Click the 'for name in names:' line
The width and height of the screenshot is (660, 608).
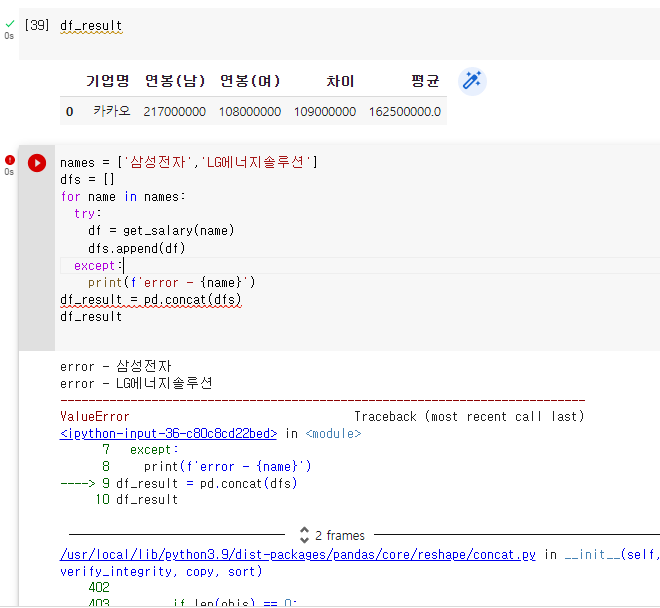122,197
